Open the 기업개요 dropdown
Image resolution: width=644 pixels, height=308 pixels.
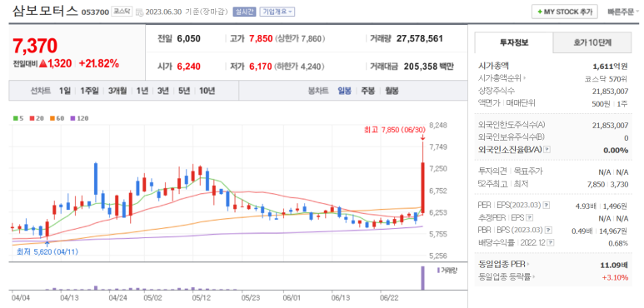point(277,12)
